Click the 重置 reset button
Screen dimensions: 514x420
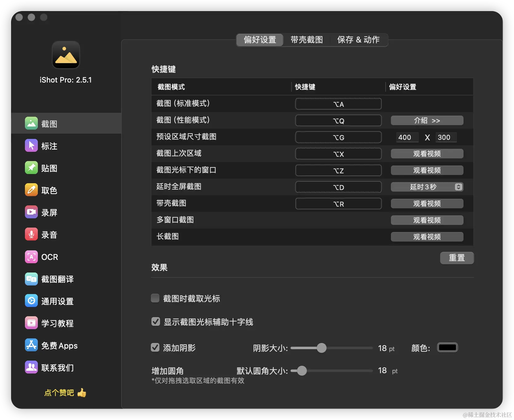tap(457, 258)
